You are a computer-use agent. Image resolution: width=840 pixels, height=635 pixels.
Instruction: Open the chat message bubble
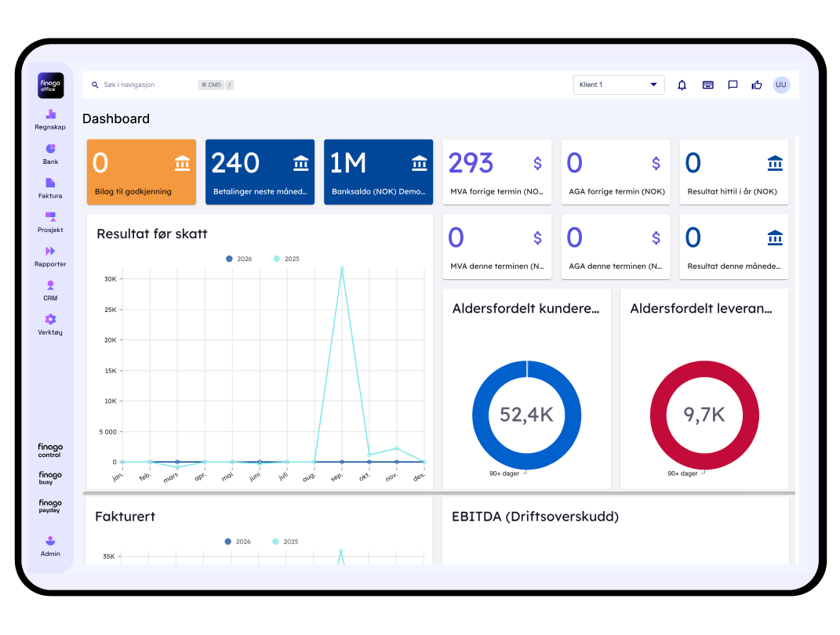[732, 85]
